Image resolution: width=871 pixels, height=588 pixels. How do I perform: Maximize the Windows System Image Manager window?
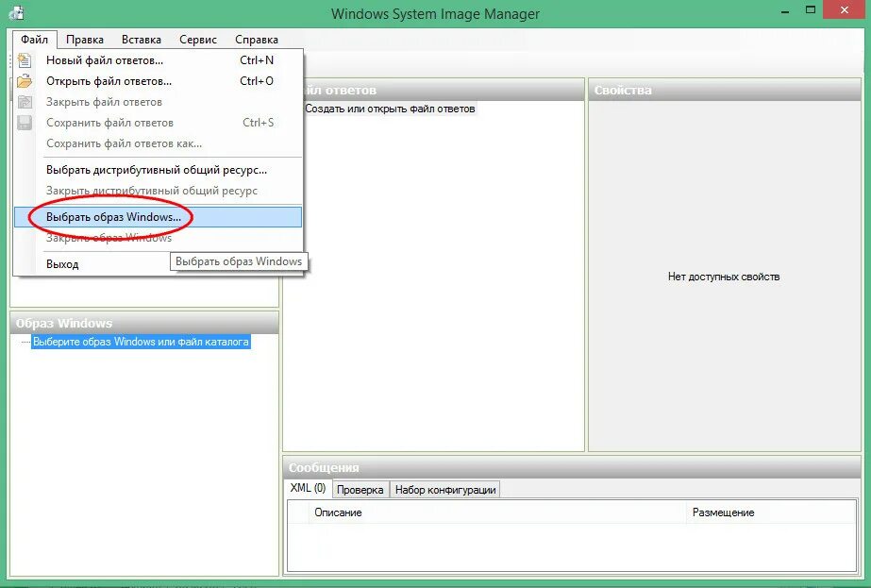coord(811,10)
